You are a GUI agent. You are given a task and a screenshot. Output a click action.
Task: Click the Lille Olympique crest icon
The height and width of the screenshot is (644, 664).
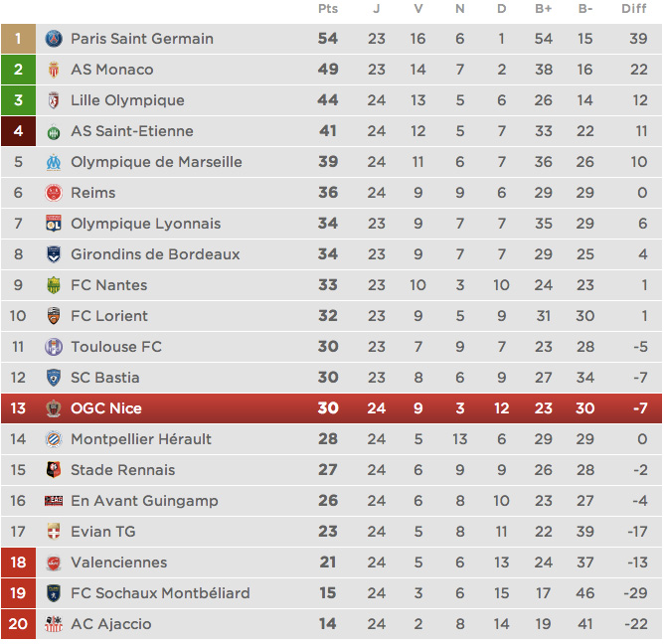tap(54, 100)
